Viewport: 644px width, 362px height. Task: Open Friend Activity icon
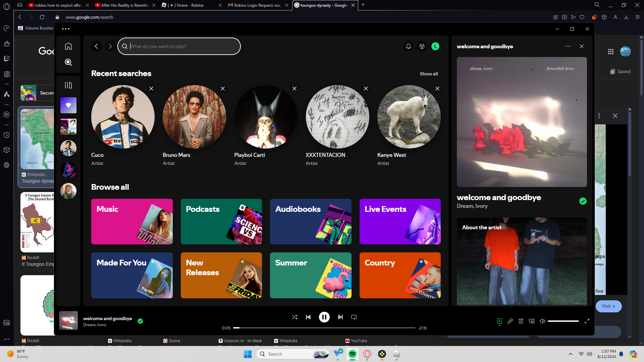422,46
